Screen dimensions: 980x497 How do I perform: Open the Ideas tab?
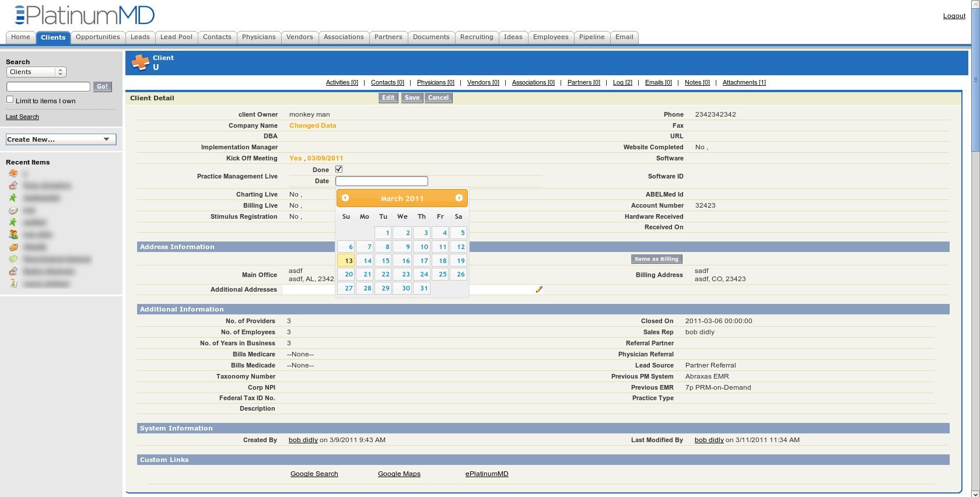click(513, 37)
